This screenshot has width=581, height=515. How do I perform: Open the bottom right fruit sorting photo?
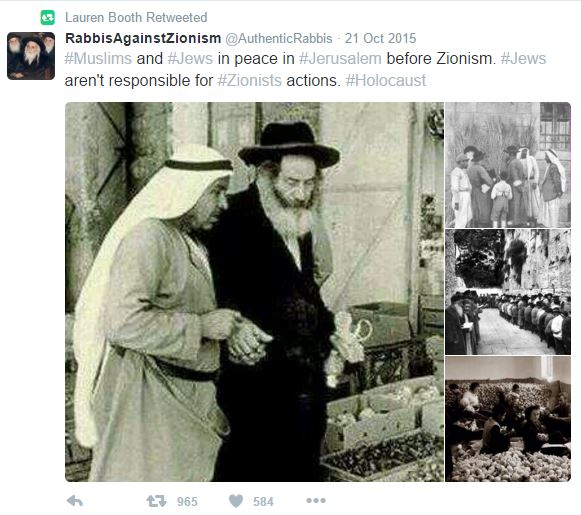tap(508, 419)
